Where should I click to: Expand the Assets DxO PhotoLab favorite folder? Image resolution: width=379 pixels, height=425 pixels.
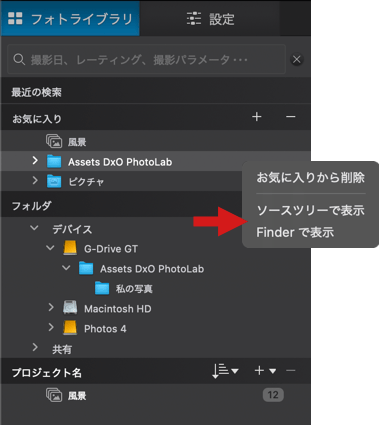[x=35, y=161]
